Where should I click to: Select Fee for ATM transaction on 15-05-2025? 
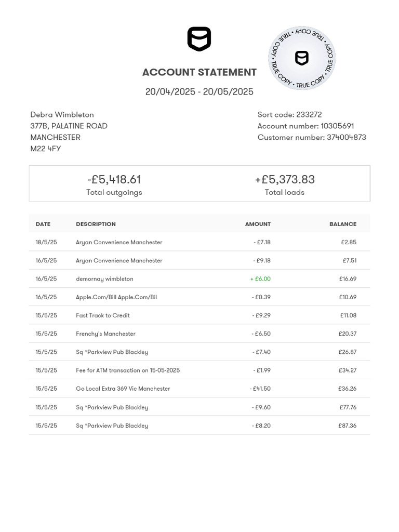[128, 370]
